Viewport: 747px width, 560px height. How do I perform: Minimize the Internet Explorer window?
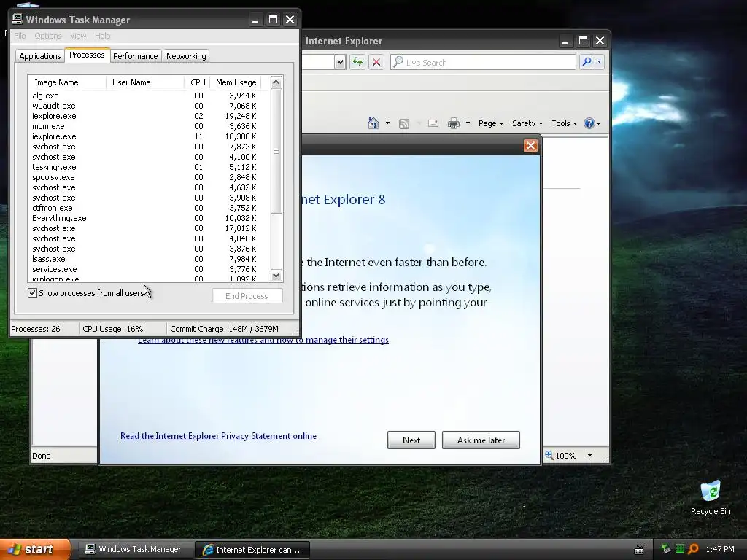565,41
